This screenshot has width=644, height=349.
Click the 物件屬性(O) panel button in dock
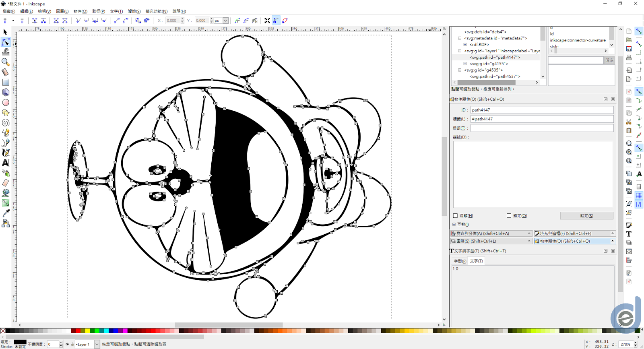(574, 241)
